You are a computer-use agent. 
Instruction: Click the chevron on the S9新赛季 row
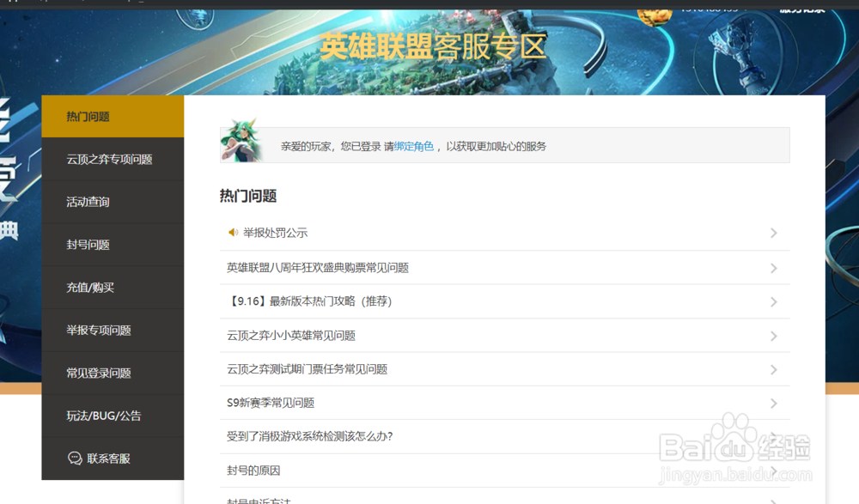click(774, 404)
